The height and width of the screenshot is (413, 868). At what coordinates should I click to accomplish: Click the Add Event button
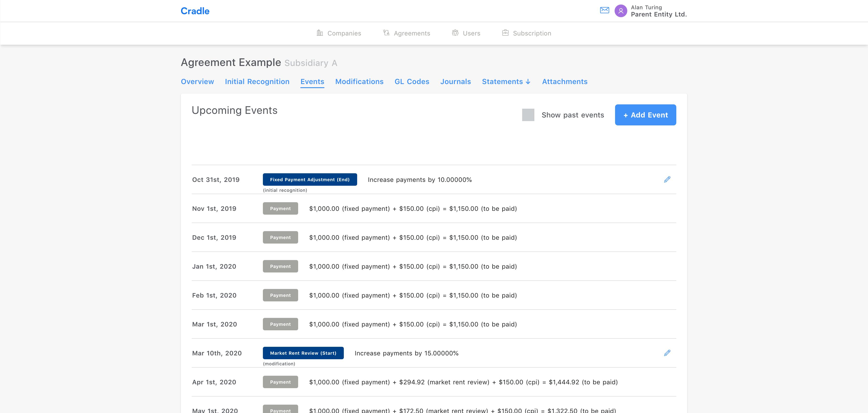[645, 115]
